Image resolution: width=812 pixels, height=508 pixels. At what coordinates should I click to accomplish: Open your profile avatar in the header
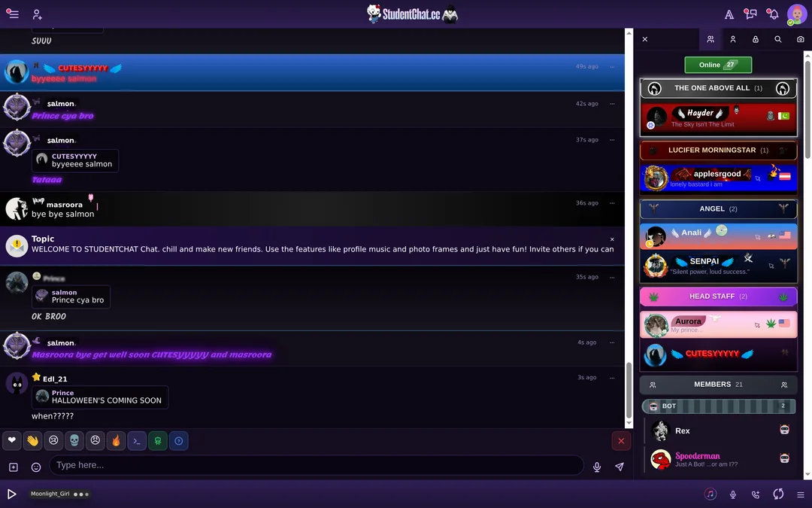pyautogui.click(x=796, y=14)
